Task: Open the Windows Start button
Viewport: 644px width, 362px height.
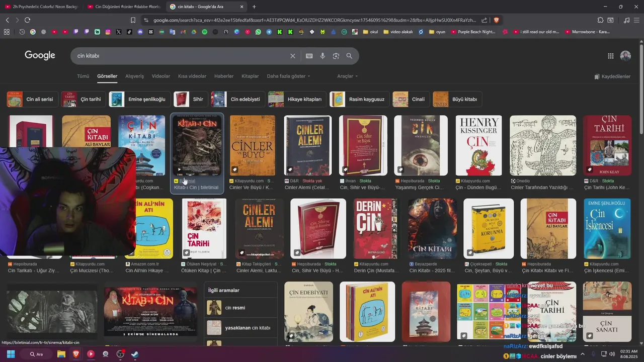Action: click(x=11, y=354)
